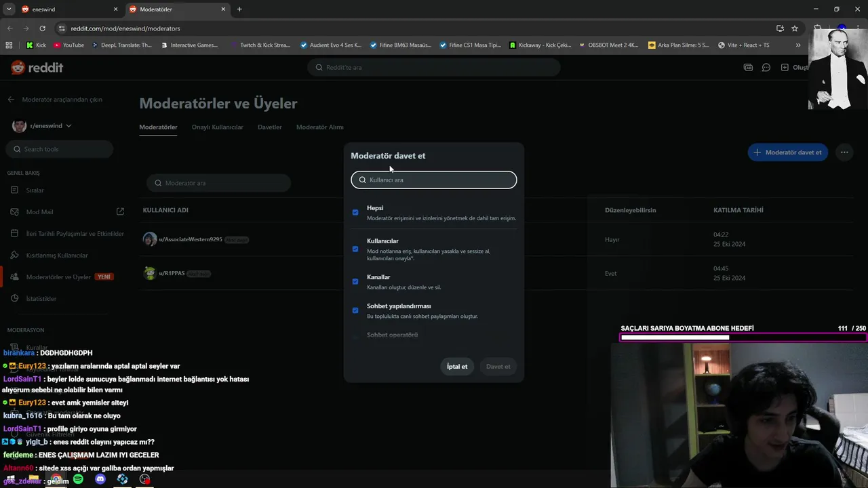Click avatar of u/AssociateWestern9295
This screenshot has height=488, width=868.
click(150, 239)
